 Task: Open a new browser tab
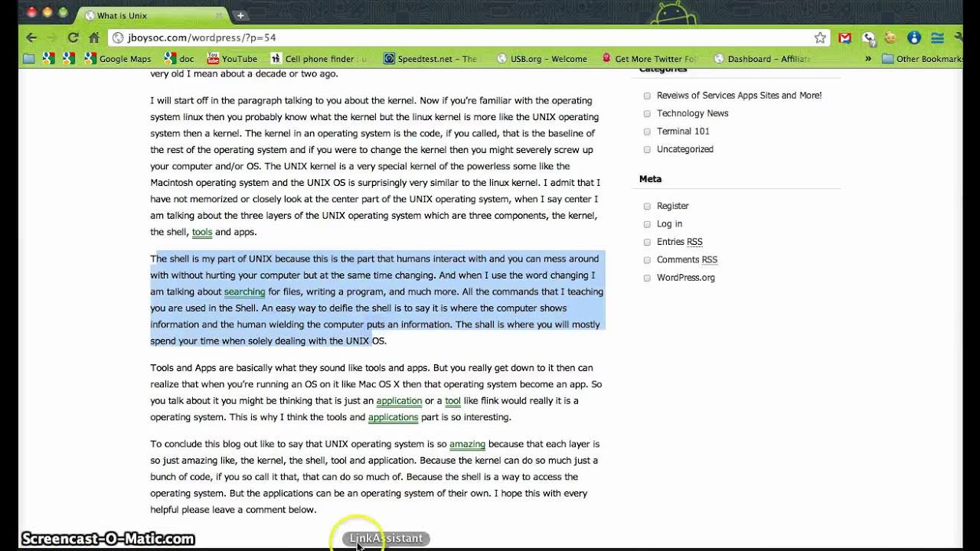tap(240, 15)
